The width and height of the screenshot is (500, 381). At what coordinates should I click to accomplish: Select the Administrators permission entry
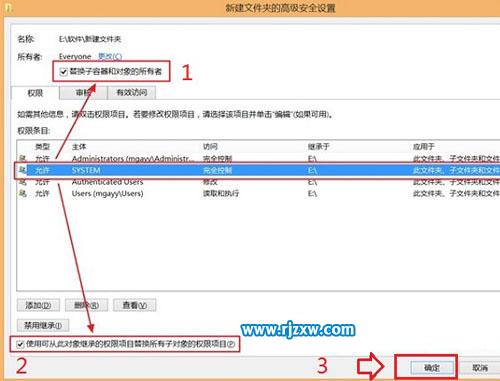point(259,159)
